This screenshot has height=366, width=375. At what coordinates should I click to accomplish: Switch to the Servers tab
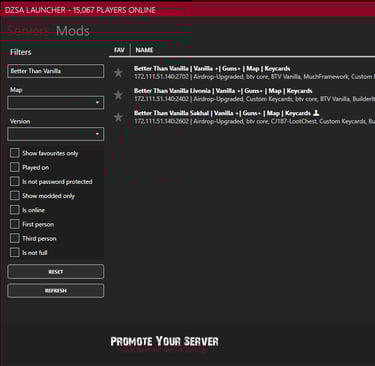coord(29,31)
